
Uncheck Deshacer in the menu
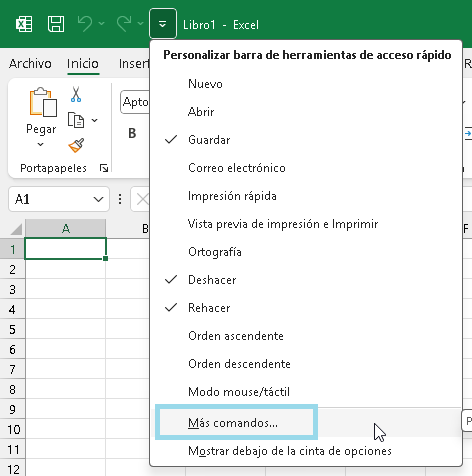(x=306, y=280)
